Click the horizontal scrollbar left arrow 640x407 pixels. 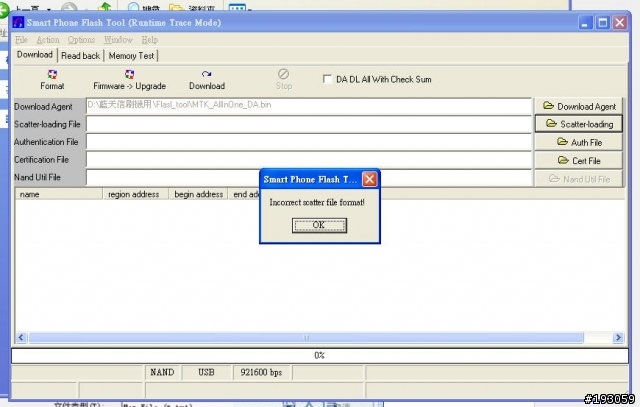21,337
